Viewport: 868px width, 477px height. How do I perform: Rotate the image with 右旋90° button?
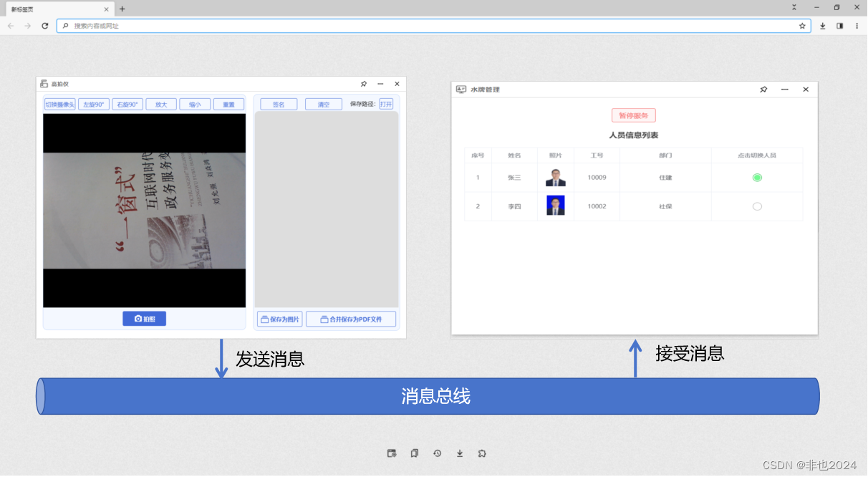click(x=127, y=105)
